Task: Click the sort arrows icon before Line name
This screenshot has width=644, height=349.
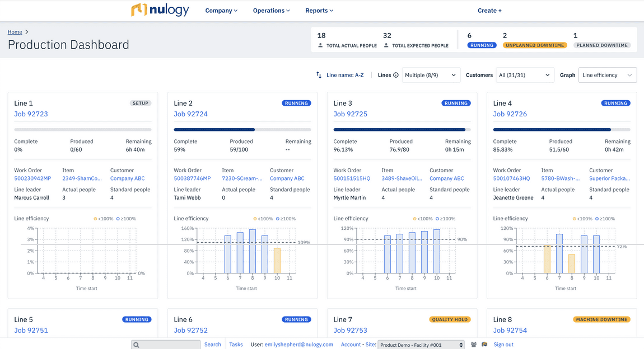Action: tap(318, 74)
